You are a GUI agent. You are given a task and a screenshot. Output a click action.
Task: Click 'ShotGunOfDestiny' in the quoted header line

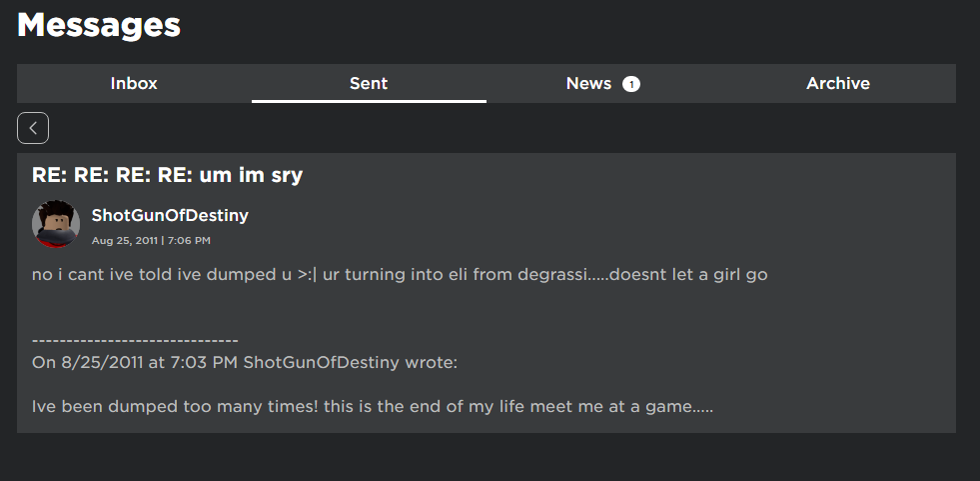pos(322,362)
